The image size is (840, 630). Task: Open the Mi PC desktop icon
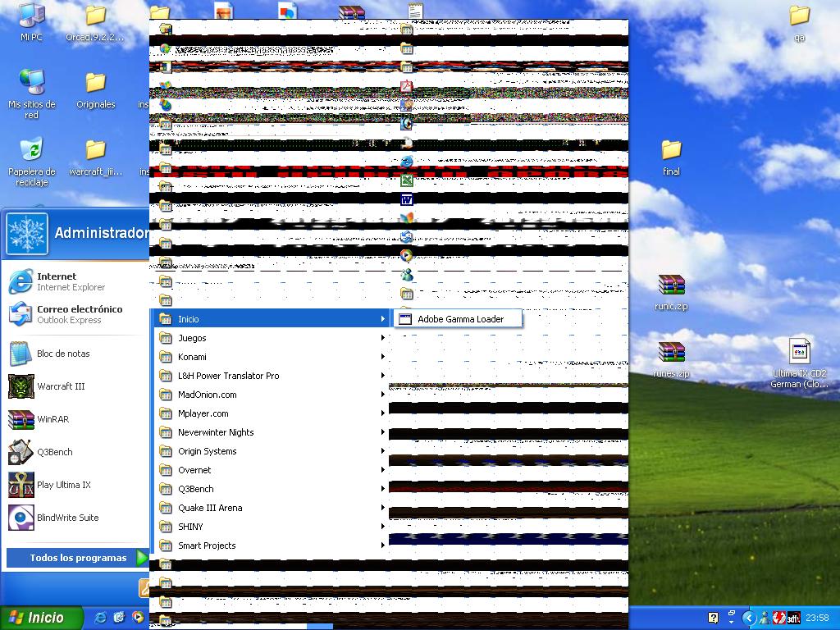tap(31, 22)
